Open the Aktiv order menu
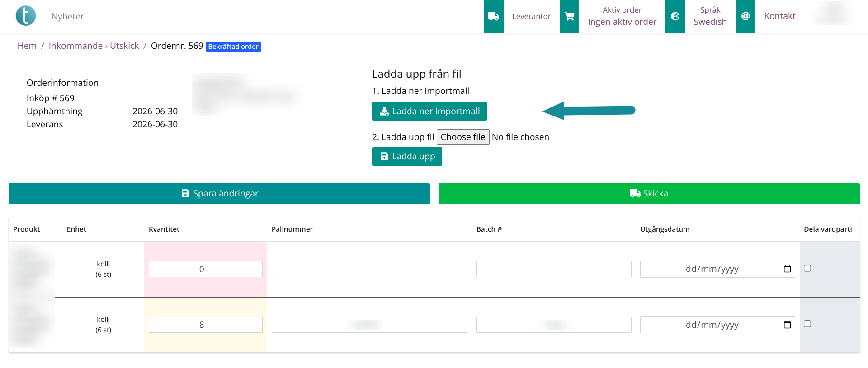868x368 pixels. coord(622,16)
